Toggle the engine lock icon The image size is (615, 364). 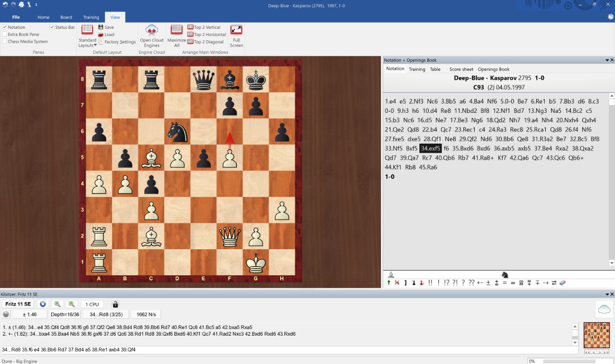click(115, 304)
